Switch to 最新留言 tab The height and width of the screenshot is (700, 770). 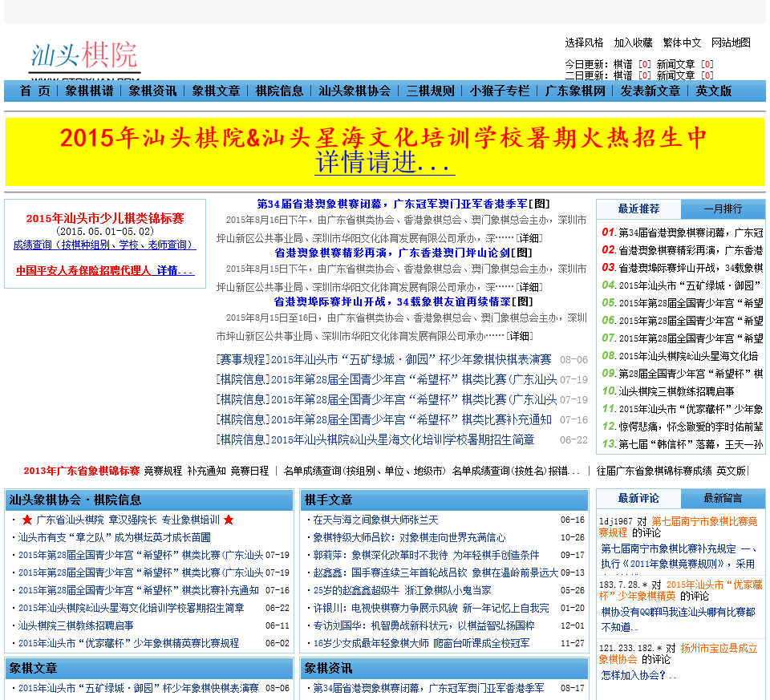click(x=723, y=499)
